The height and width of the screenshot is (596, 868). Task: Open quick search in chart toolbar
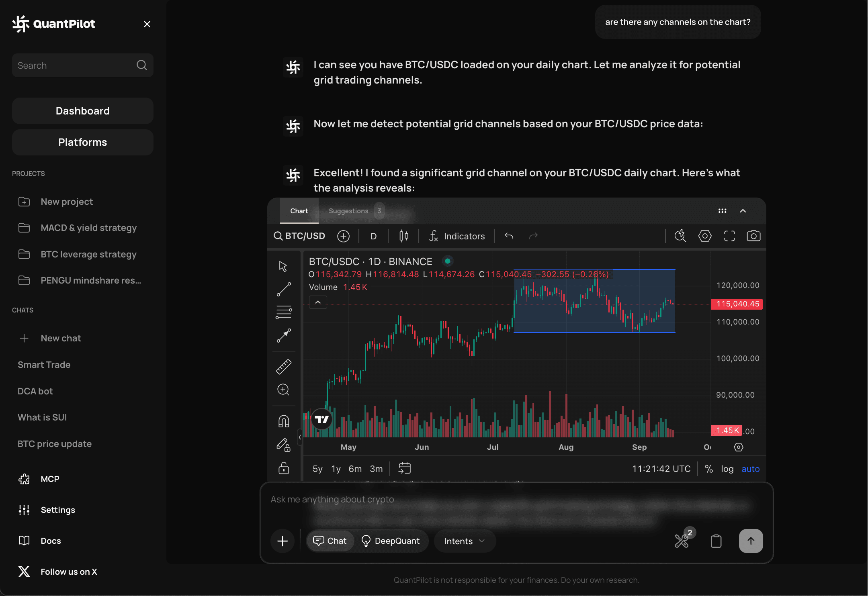680,236
